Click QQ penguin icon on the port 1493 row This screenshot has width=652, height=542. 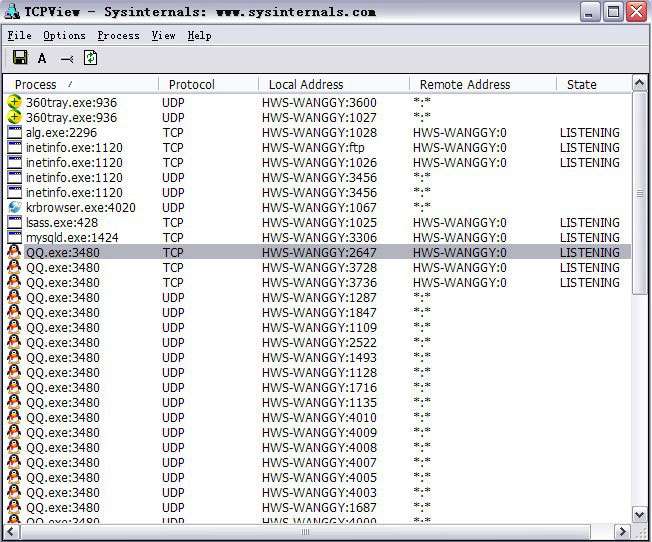[x=14, y=357]
